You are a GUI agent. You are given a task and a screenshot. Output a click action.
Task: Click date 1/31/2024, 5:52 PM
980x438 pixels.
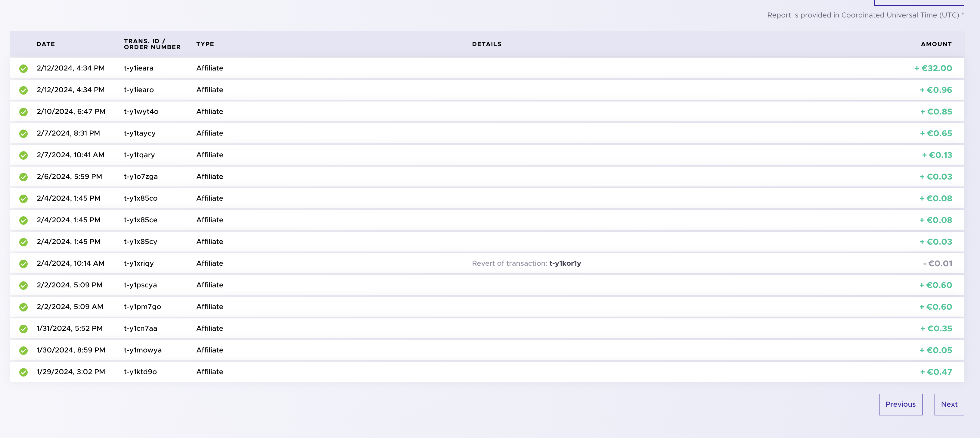(70, 329)
